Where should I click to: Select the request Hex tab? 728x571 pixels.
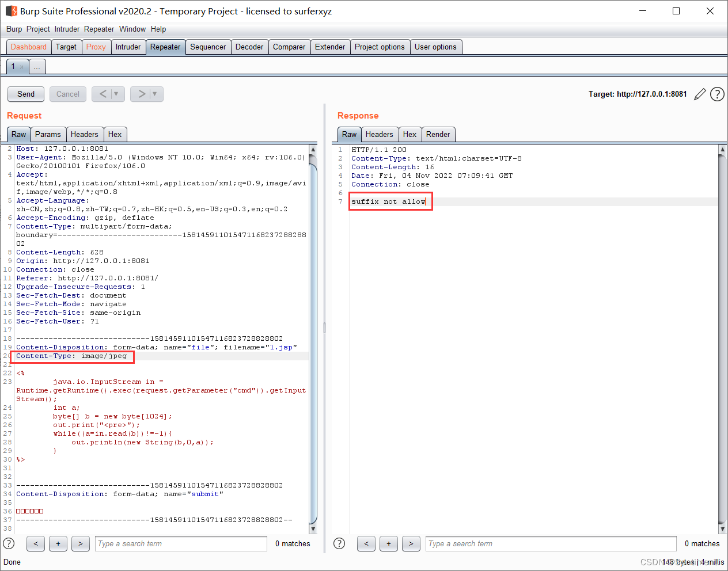click(115, 134)
